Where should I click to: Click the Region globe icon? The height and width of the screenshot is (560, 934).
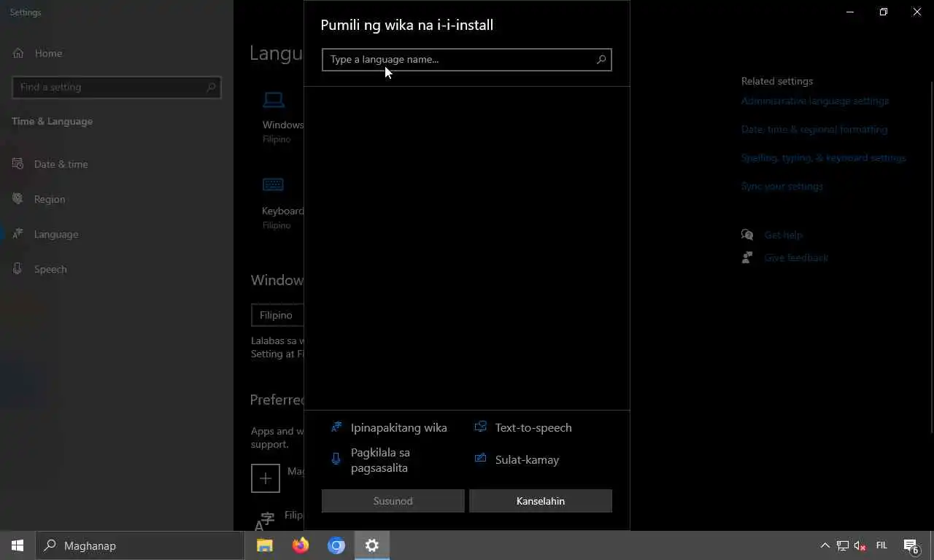point(18,198)
